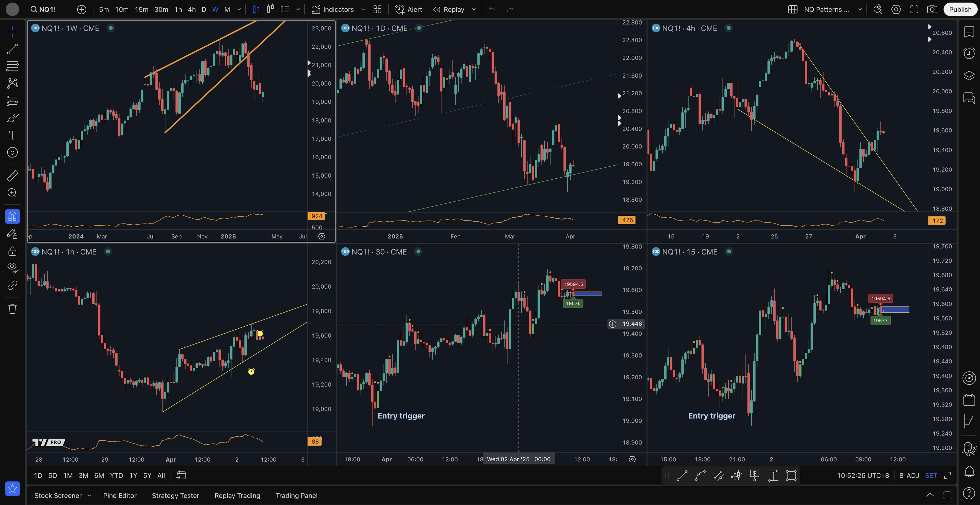Open the Pine Editor tab

pos(119,496)
